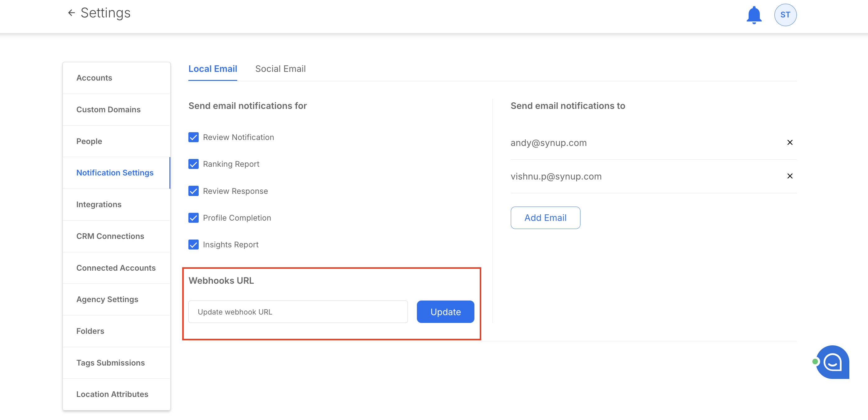
Task: Open the ST user avatar menu
Action: (785, 15)
